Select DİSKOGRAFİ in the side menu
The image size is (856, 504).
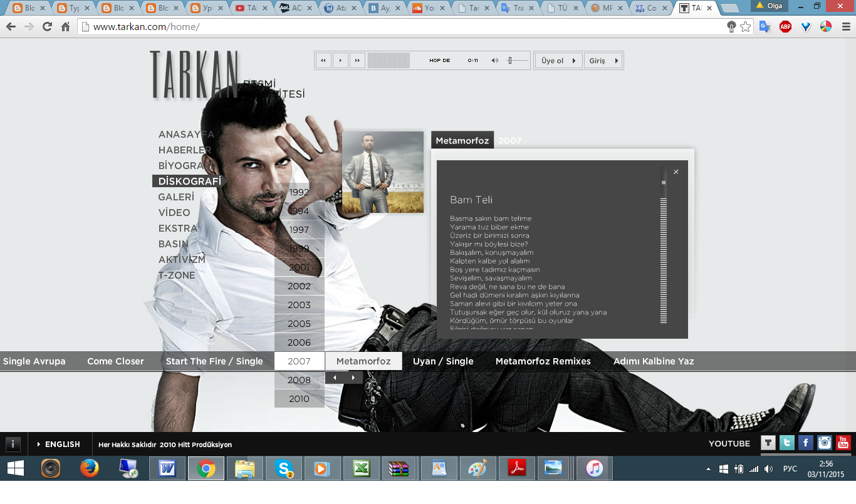[189, 182]
